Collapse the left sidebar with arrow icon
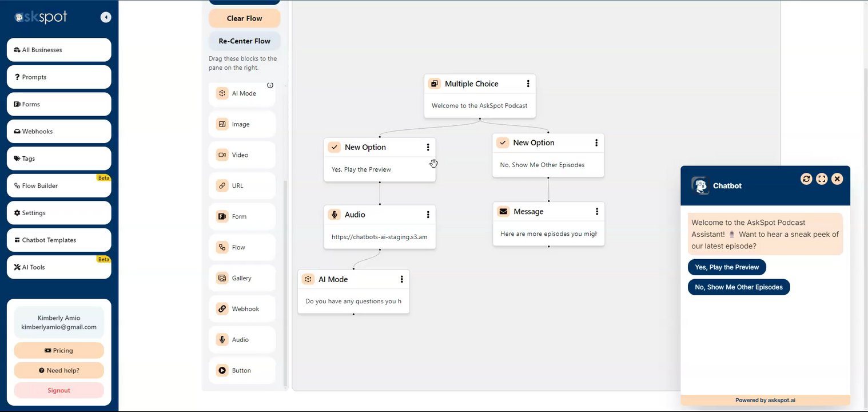Image resolution: width=868 pixels, height=412 pixels. pyautogui.click(x=106, y=17)
